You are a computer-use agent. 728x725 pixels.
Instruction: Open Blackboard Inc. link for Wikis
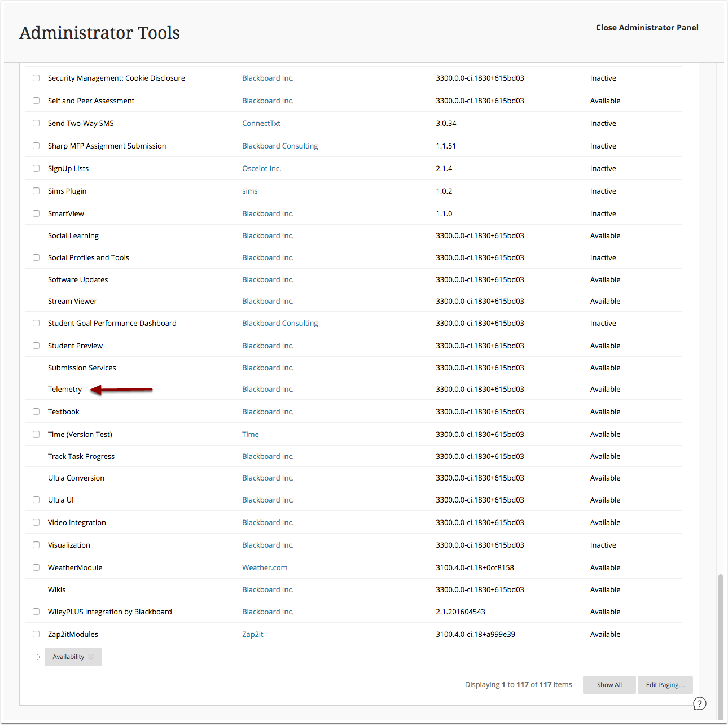268,589
